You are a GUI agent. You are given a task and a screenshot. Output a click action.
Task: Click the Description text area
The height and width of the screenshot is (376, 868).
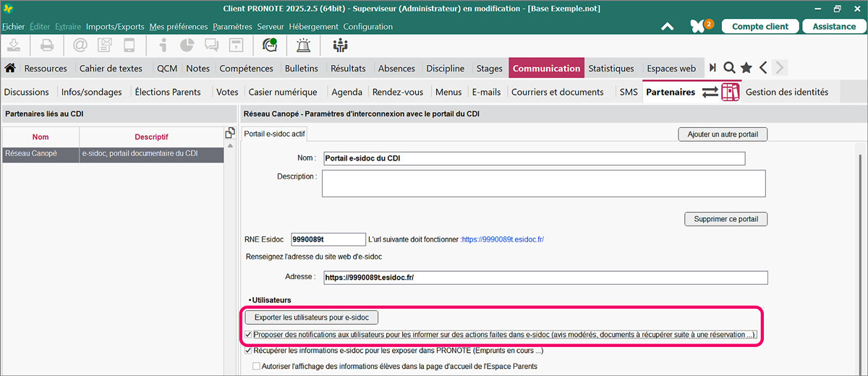544,184
